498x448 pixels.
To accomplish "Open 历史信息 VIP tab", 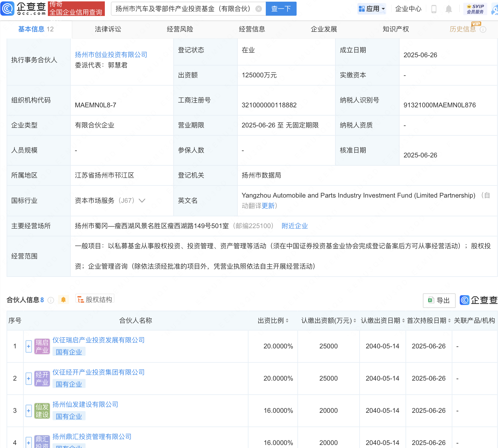I will [463, 29].
